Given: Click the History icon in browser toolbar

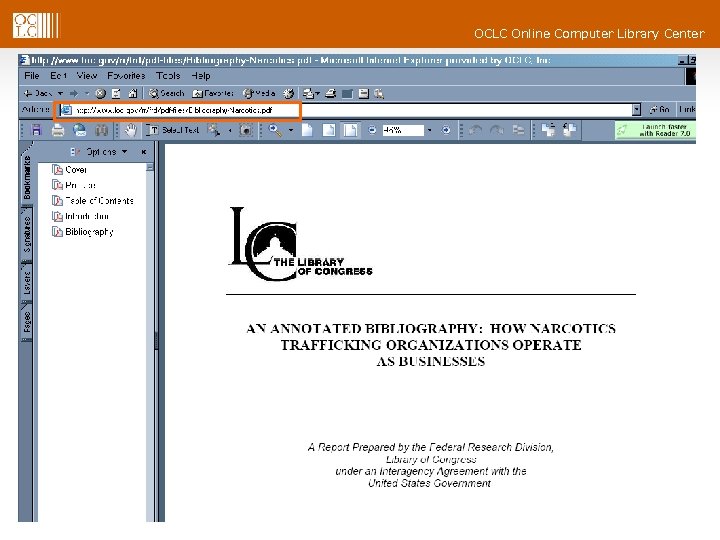Looking at the screenshot, I should 288,94.
